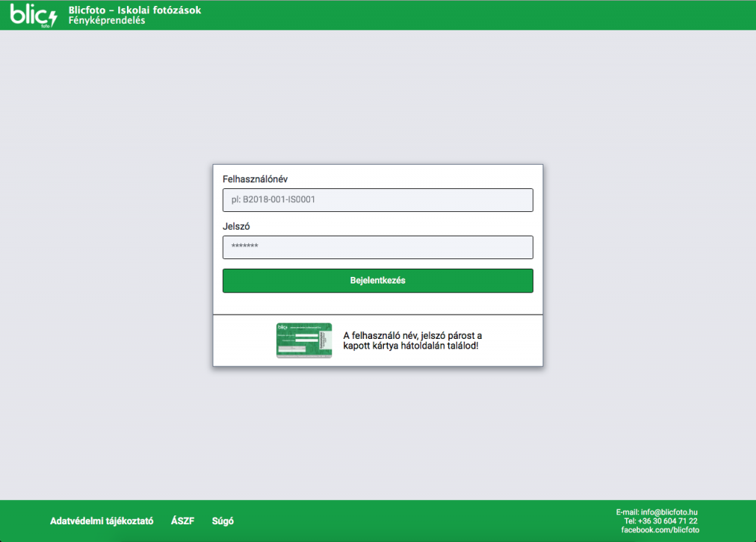Visit the facebook.com/blicfoto link
This screenshot has width=756, height=542.
click(660, 529)
